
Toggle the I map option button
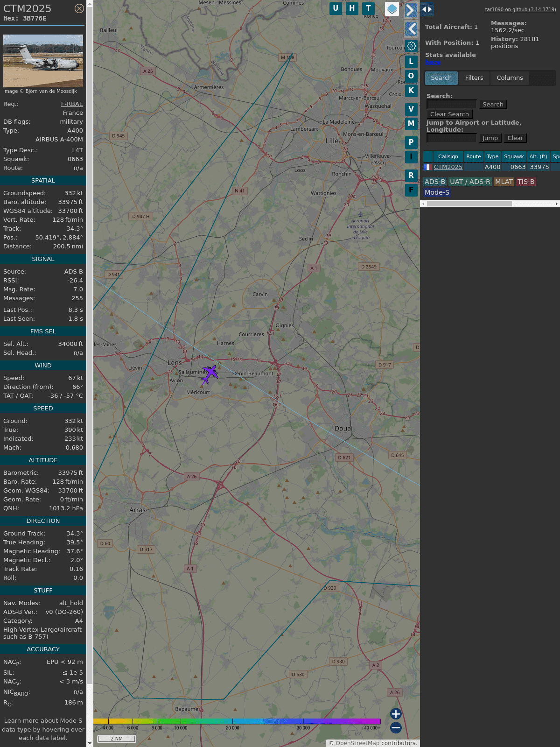(411, 157)
